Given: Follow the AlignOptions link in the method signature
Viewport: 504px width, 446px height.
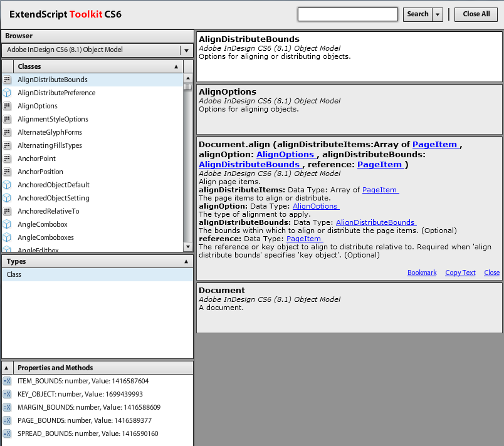Looking at the screenshot, I should point(286,155).
